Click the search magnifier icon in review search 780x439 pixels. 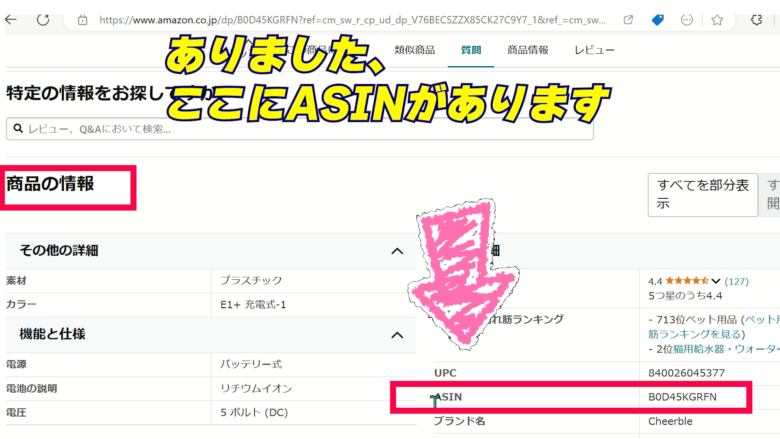tap(18, 128)
